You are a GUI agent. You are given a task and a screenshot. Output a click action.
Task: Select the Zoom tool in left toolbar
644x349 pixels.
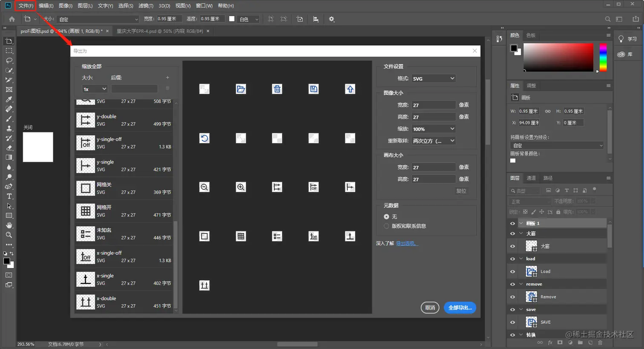pyautogui.click(x=9, y=235)
